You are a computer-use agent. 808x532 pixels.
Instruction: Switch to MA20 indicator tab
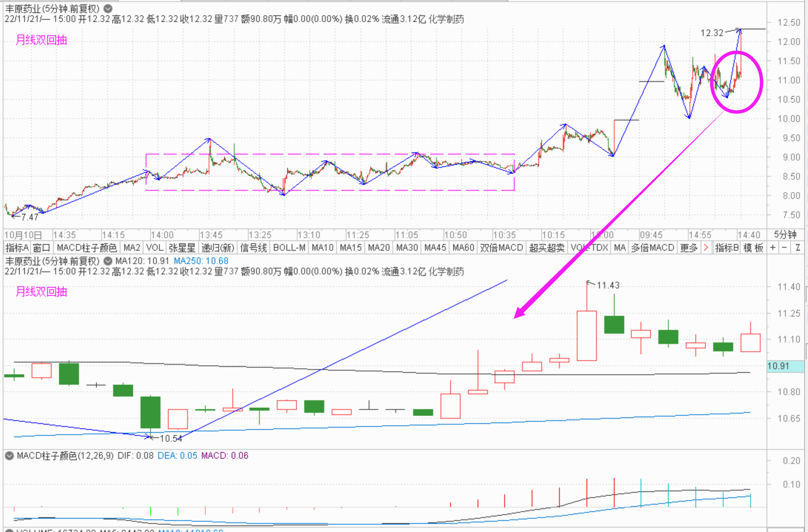[x=379, y=248]
